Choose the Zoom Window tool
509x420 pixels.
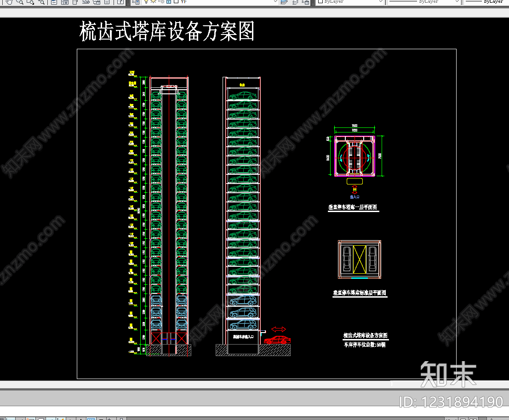click(30, 2)
